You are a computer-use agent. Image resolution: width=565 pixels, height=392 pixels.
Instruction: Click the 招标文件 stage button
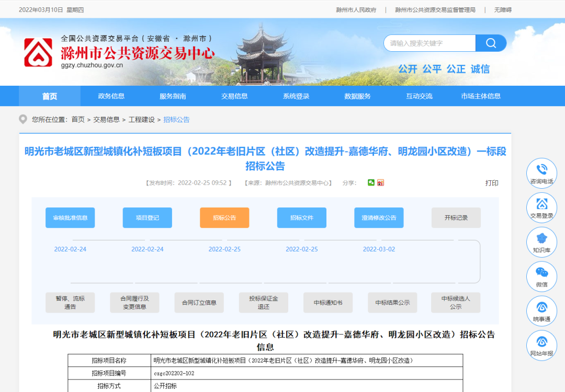302,218
